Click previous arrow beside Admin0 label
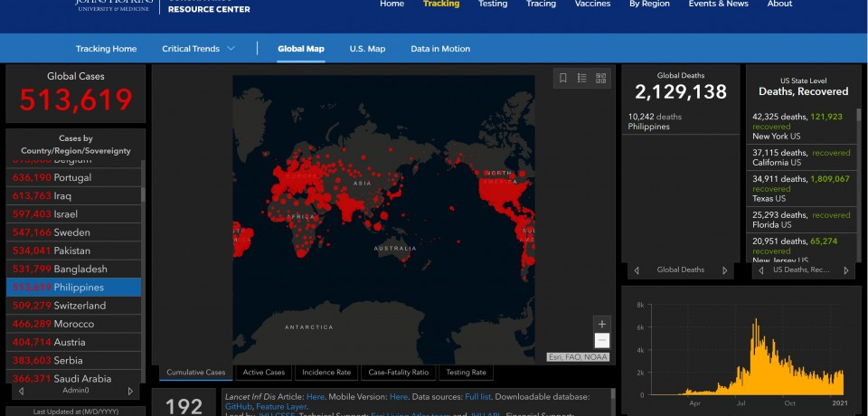 [21, 391]
